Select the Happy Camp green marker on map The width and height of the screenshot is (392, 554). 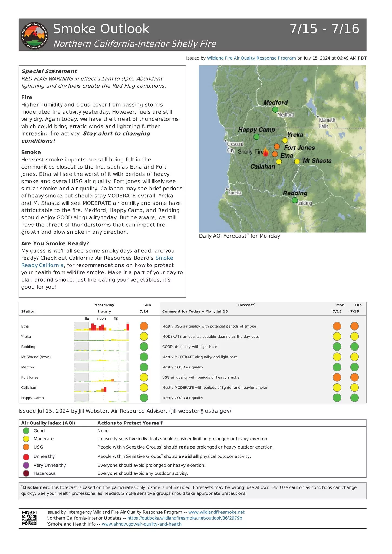coord(256,137)
